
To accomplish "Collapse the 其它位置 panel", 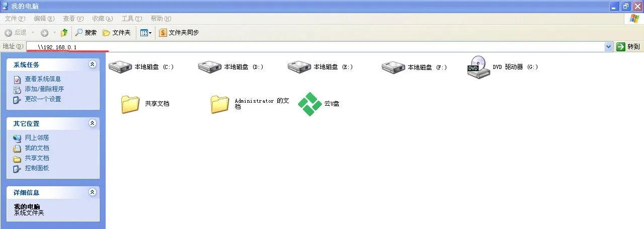I will pos(92,123).
